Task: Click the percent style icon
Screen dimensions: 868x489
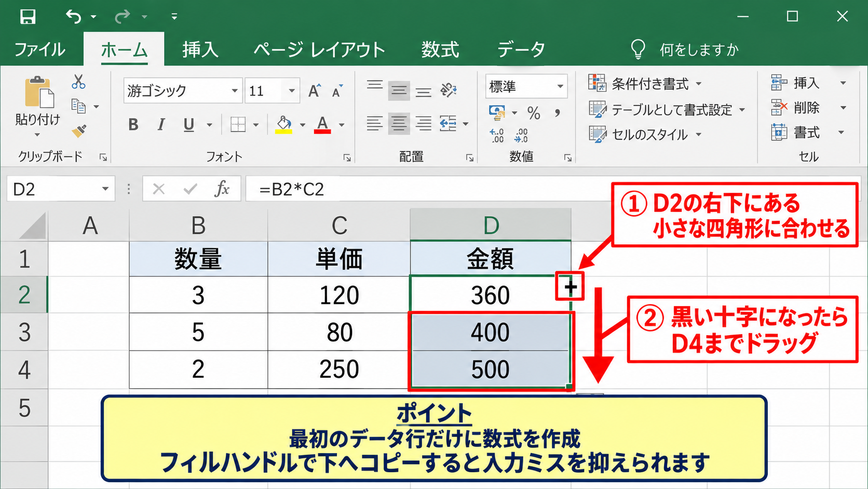Action: [534, 113]
